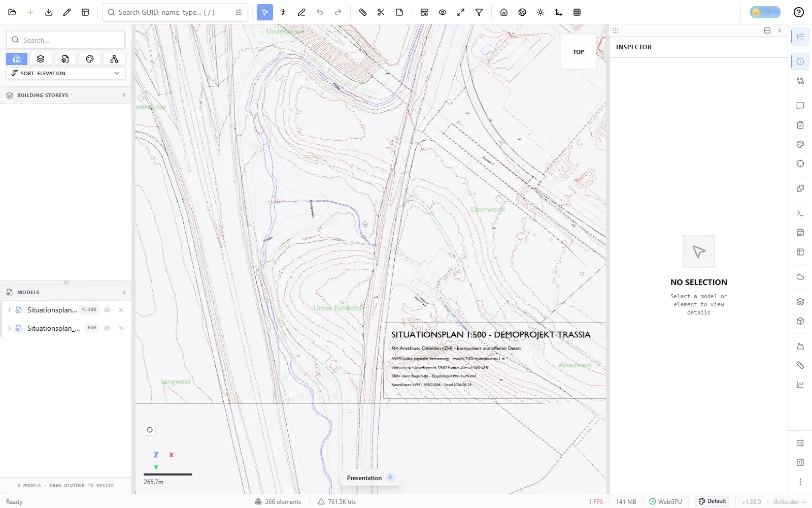Open the comments speech bubble panel
The width and height of the screenshot is (812, 508).
point(800,106)
